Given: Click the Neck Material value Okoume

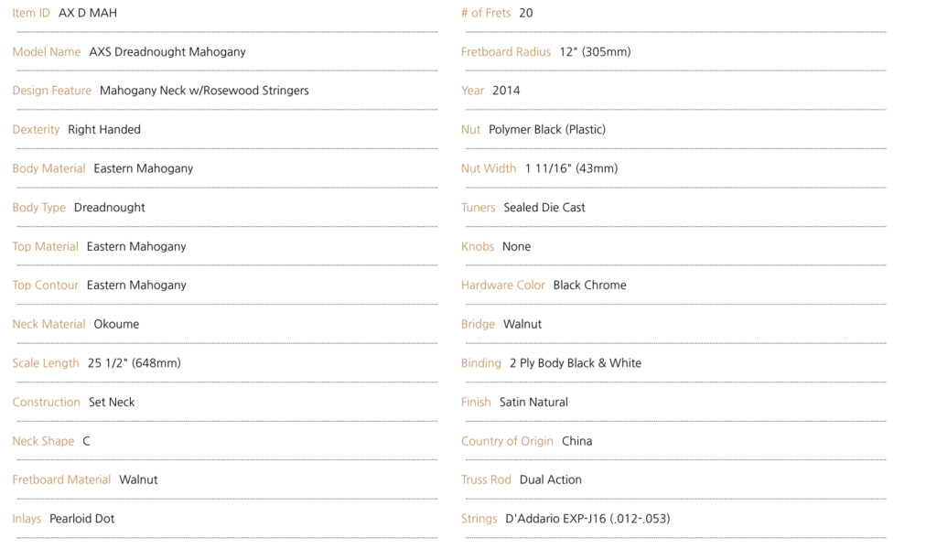Looking at the screenshot, I should point(116,324).
